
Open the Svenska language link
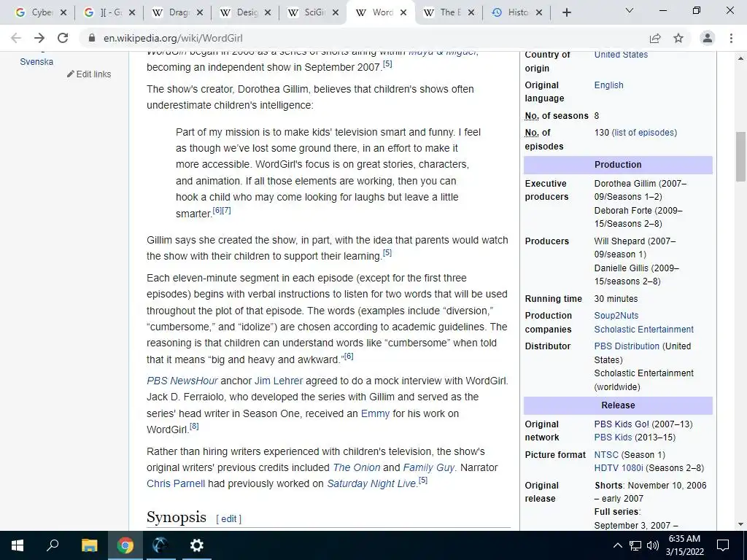coord(36,62)
